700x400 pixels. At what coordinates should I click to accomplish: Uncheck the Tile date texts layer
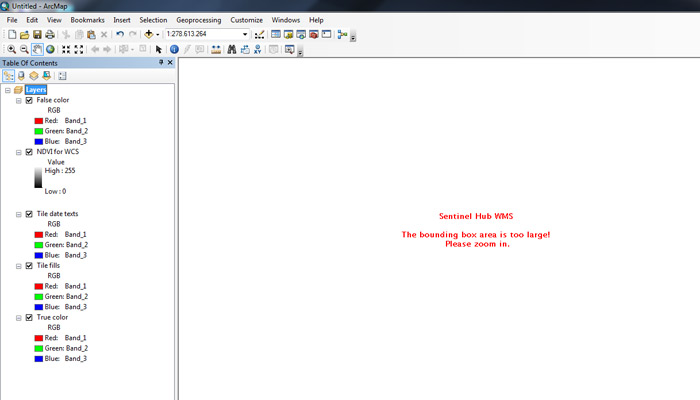coord(29,214)
